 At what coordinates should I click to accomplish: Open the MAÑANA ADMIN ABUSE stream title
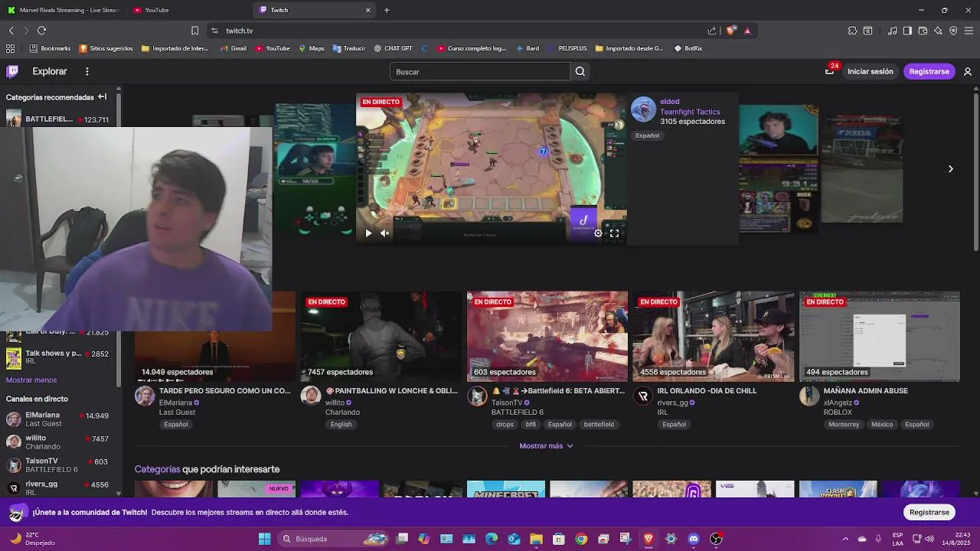pos(866,390)
